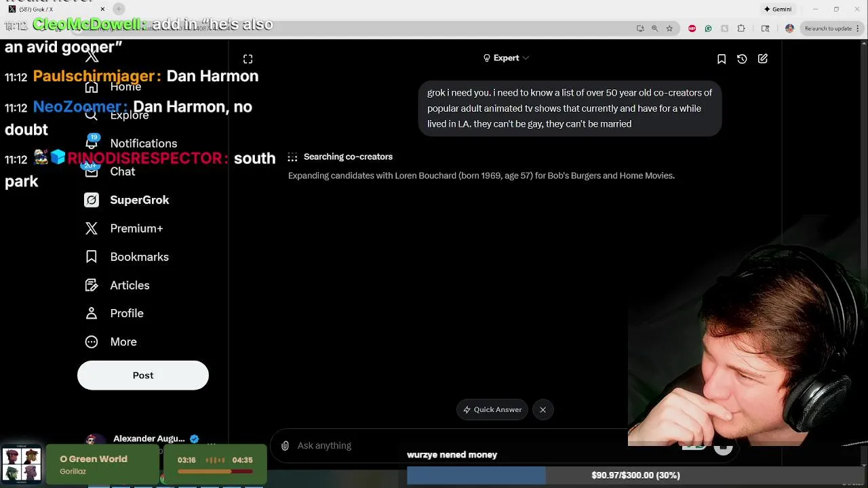Screen dimensions: 868x488
Task: Open a new browser tab
Action: [x=119, y=9]
